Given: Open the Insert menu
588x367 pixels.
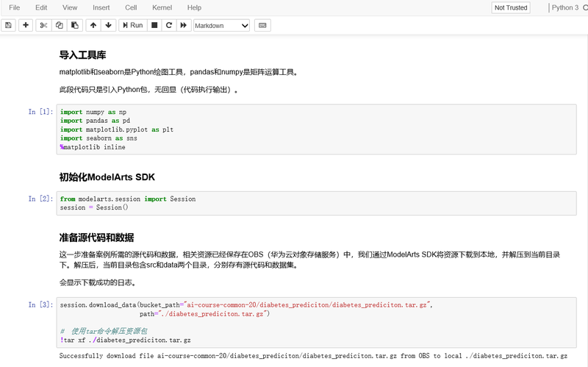Looking at the screenshot, I should click(101, 7).
